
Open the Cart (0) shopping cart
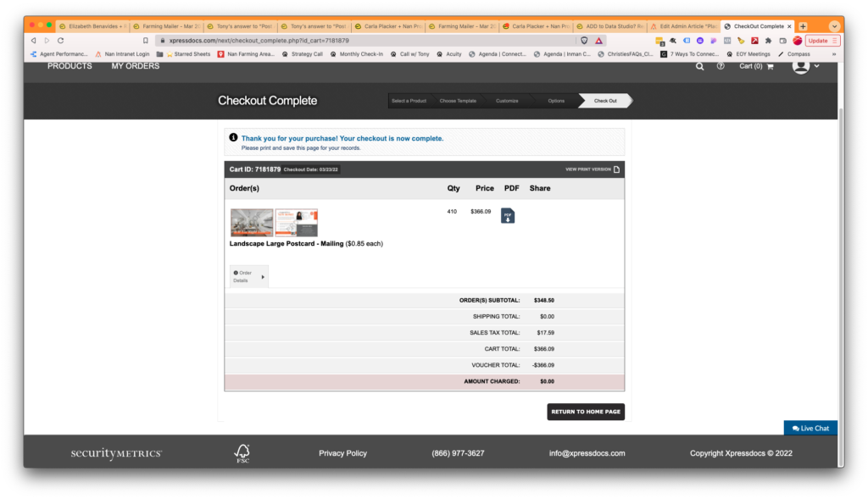click(x=756, y=66)
